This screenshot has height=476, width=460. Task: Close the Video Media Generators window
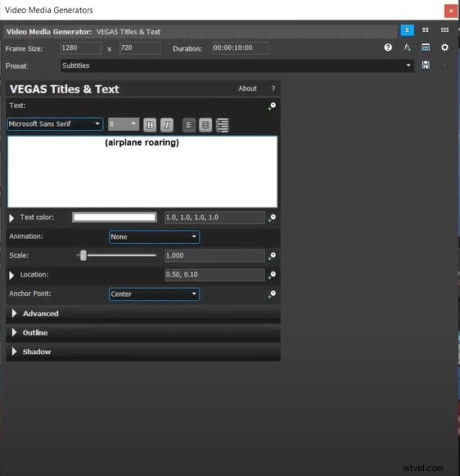coord(451,11)
